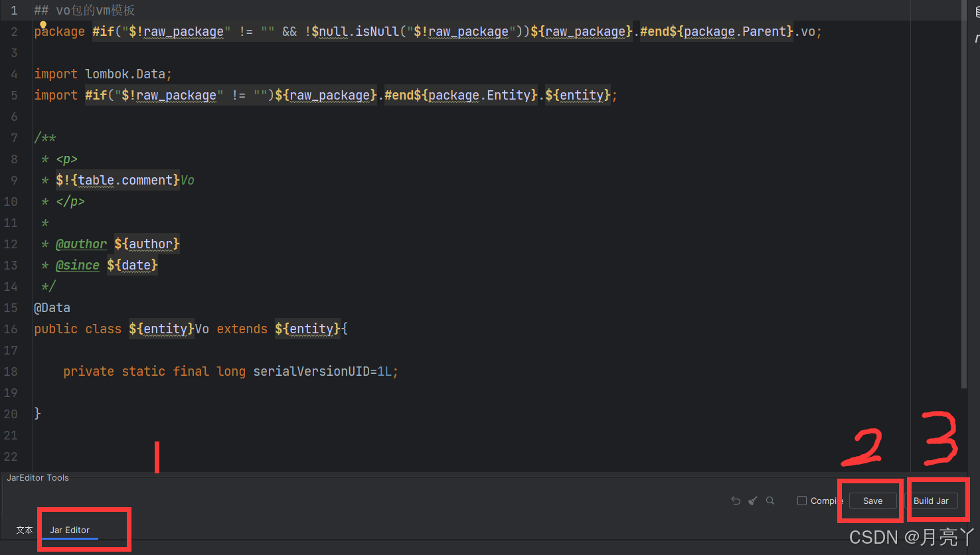This screenshot has width=980, height=555.
Task: Click the @Data annotation
Action: (52, 307)
